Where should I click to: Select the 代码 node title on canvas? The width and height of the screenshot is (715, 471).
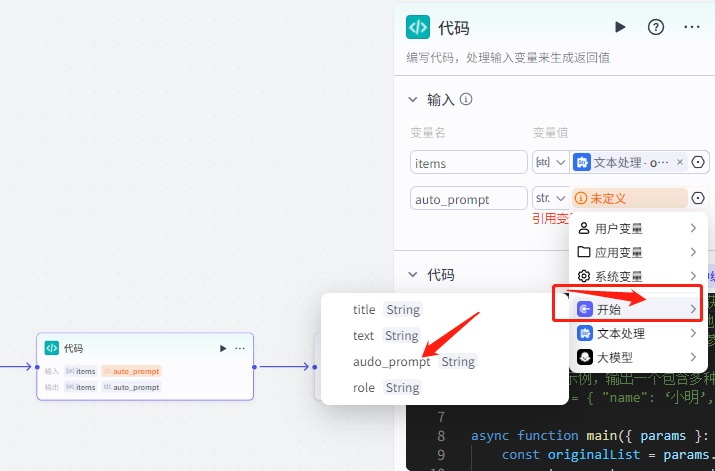[x=73, y=349]
